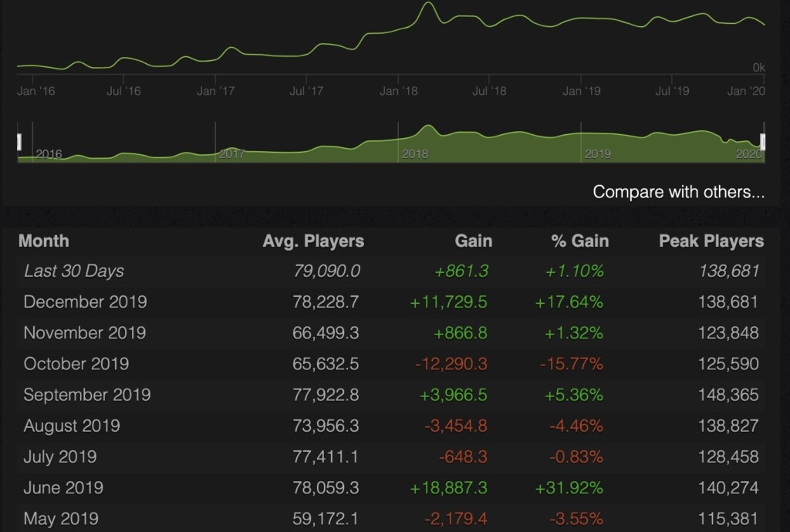Click the -12,290.3 gain value for October
This screenshot has width=790, height=532.
point(451,363)
